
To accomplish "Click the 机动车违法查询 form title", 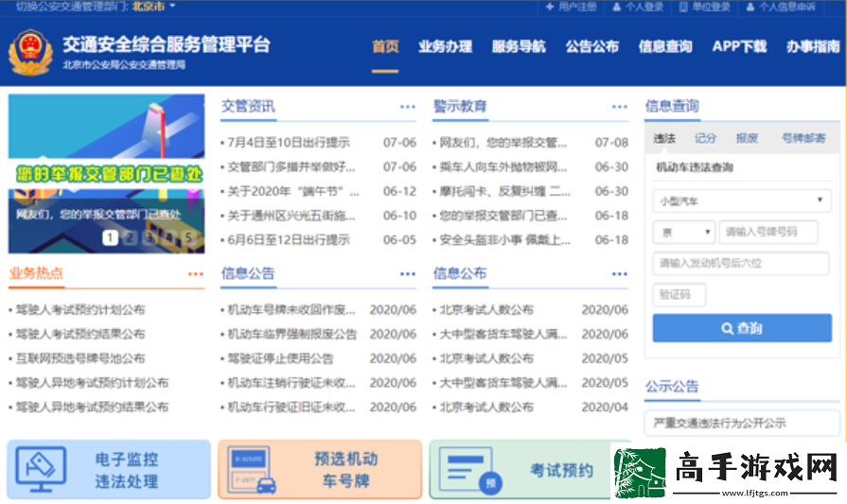I will (695, 167).
